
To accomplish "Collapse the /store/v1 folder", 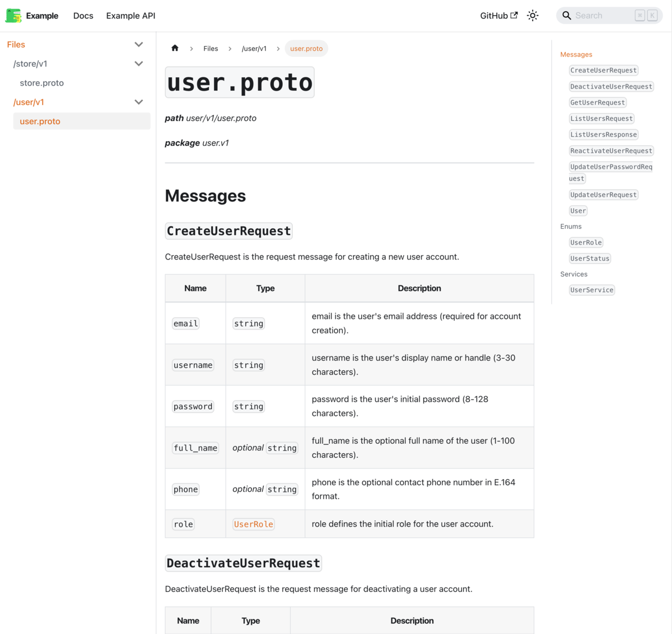I will pyautogui.click(x=138, y=63).
